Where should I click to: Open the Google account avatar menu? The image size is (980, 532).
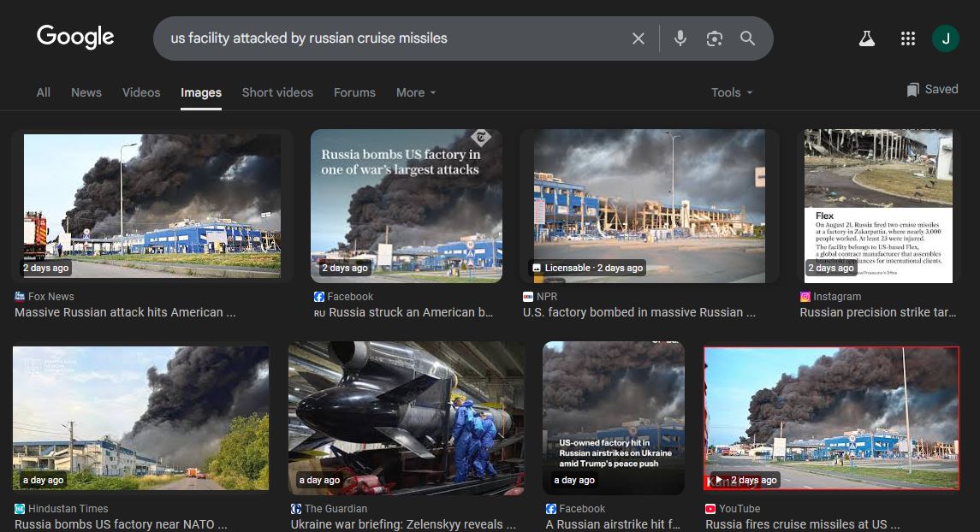(x=945, y=38)
